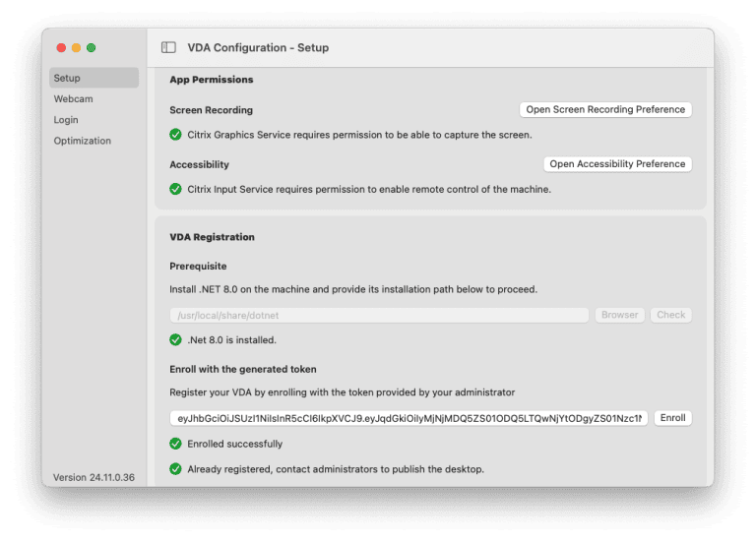Viewport: 756px width, 542px height.
Task: Go to Optimization in the sidebar
Action: tap(83, 141)
